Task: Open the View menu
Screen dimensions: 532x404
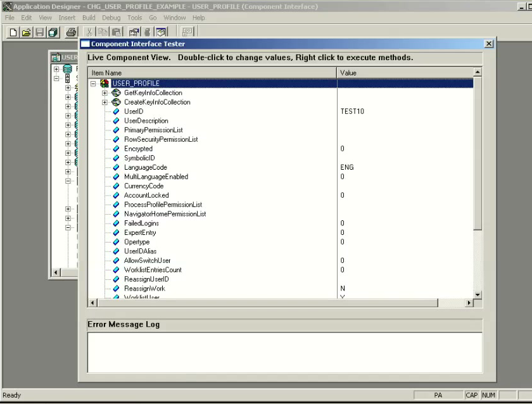Action: [45, 18]
